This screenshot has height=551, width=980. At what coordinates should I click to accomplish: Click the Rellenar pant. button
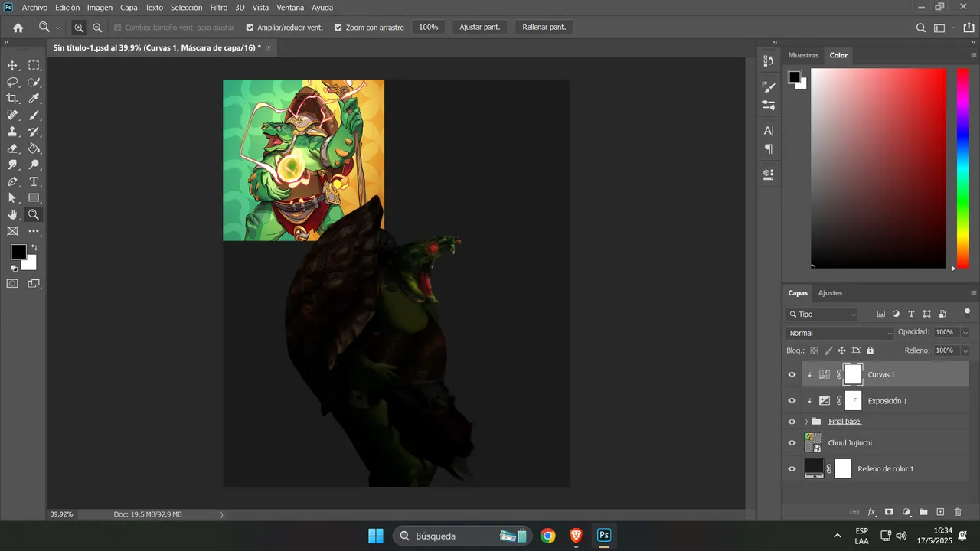pyautogui.click(x=544, y=28)
